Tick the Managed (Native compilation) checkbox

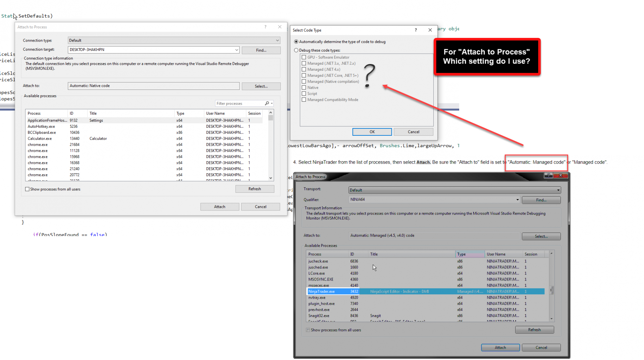click(x=304, y=81)
